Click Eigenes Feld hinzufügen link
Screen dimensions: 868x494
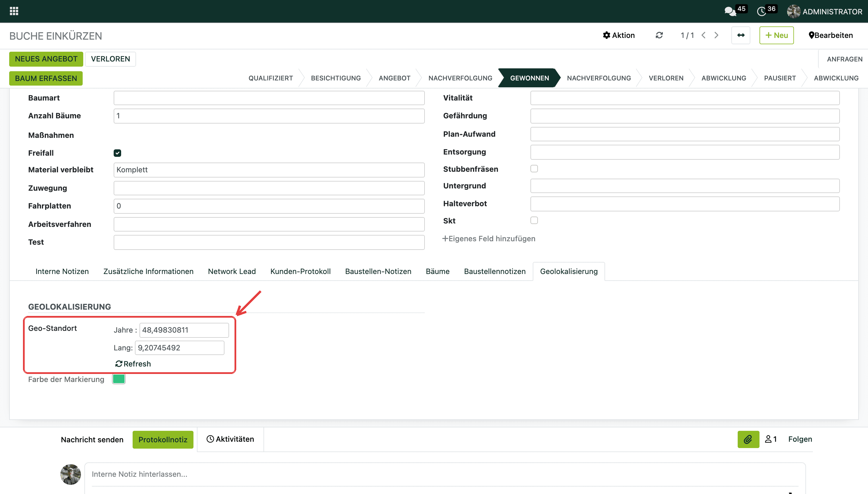click(x=489, y=238)
